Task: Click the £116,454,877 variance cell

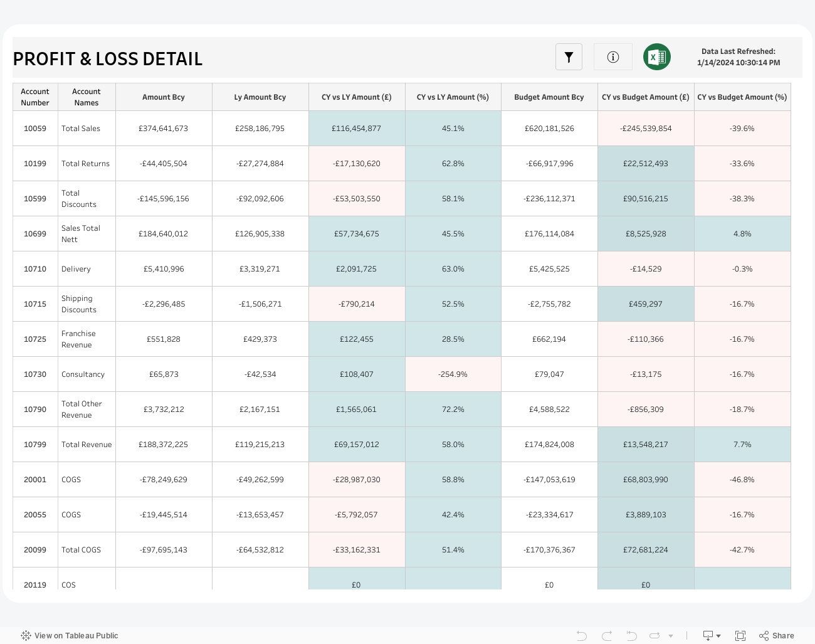Action: pyautogui.click(x=357, y=129)
